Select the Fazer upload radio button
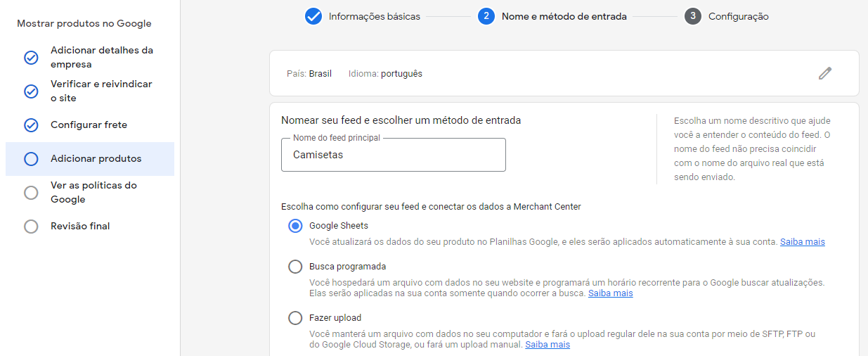 (x=295, y=318)
